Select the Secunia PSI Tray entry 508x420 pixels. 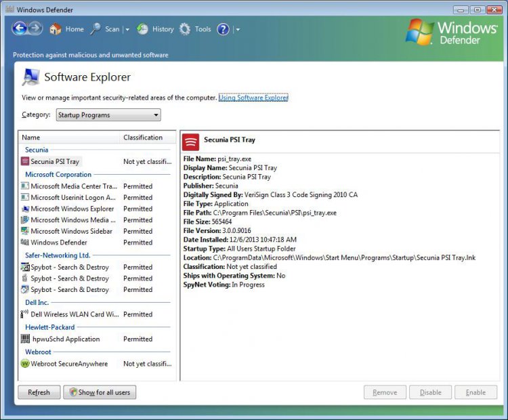55,161
